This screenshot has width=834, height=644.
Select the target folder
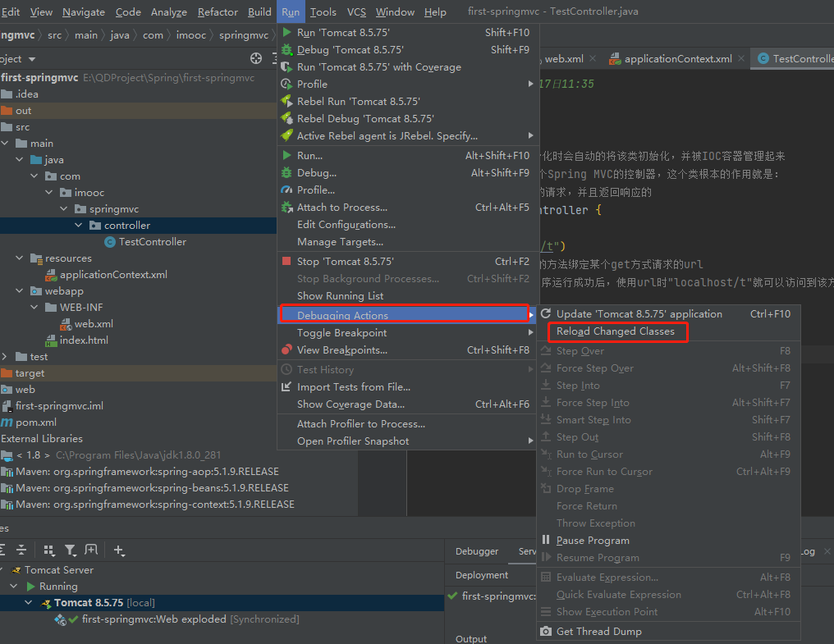[30, 372]
